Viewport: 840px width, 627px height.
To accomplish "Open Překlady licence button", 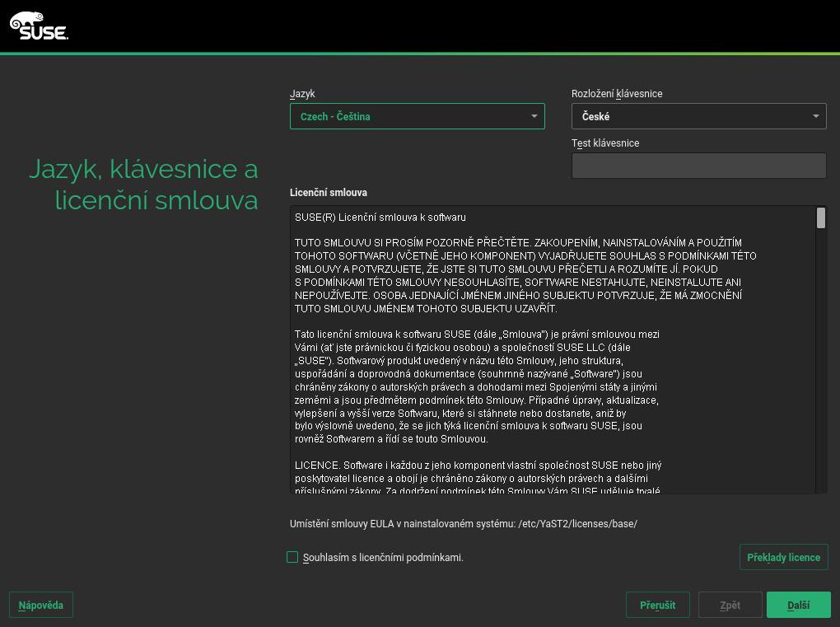I will 784,557.
